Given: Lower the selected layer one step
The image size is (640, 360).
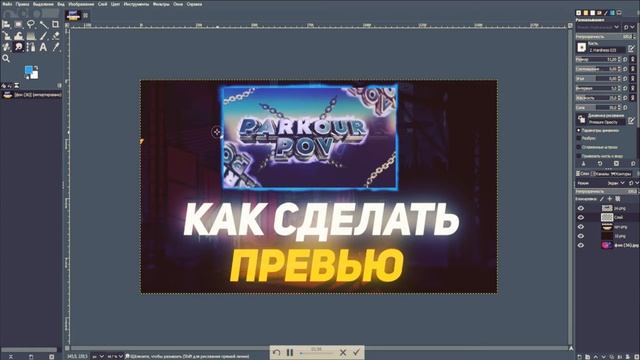Looking at the screenshot, I should coord(604,356).
